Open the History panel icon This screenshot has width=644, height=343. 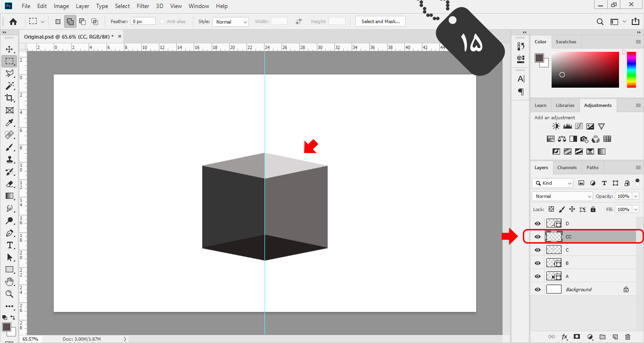(521, 46)
